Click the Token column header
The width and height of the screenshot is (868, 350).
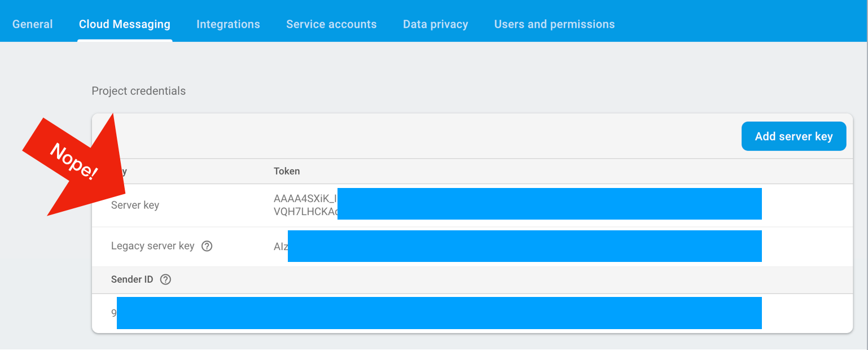[287, 171]
